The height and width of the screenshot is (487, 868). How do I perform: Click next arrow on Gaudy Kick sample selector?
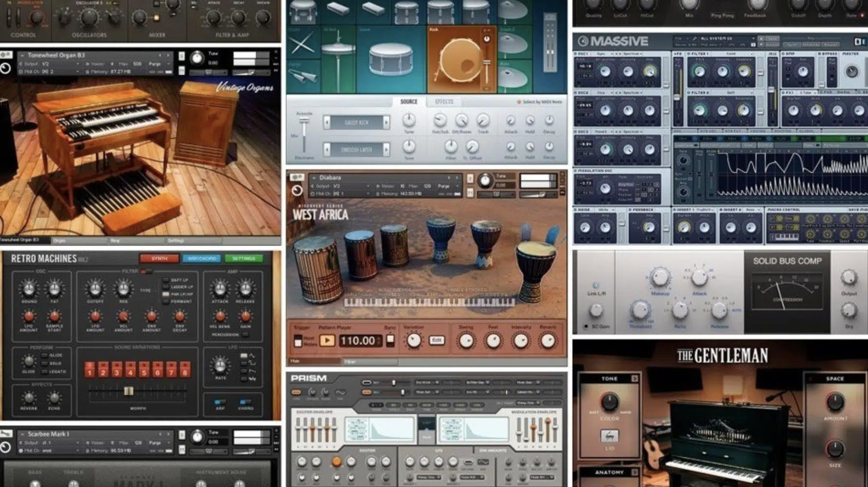[386, 122]
